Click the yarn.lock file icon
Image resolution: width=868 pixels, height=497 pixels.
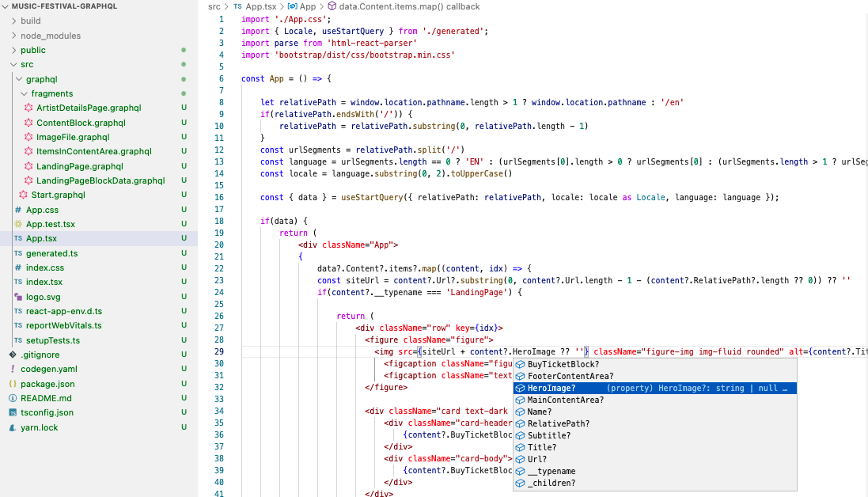pyautogui.click(x=13, y=427)
